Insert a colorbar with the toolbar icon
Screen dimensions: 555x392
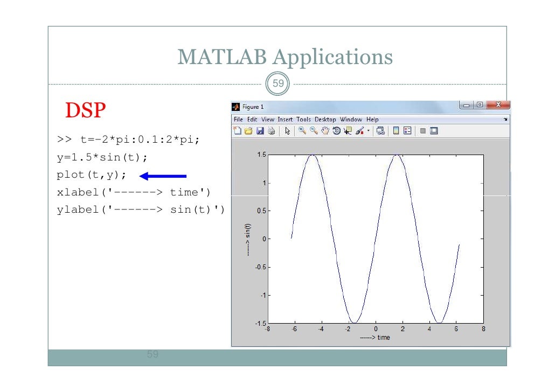(396, 131)
